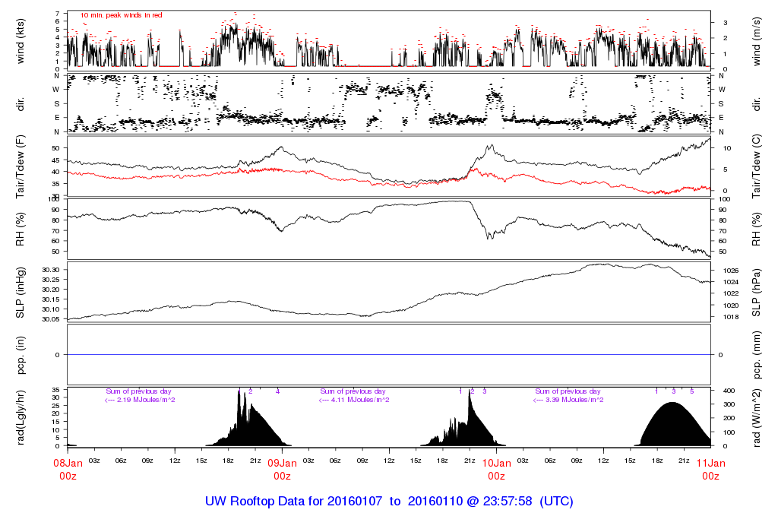Viewport: 778px width, 532px height.
Task: Click the 'Tair/Tdew (F)' axis label
Action: pos(21,166)
